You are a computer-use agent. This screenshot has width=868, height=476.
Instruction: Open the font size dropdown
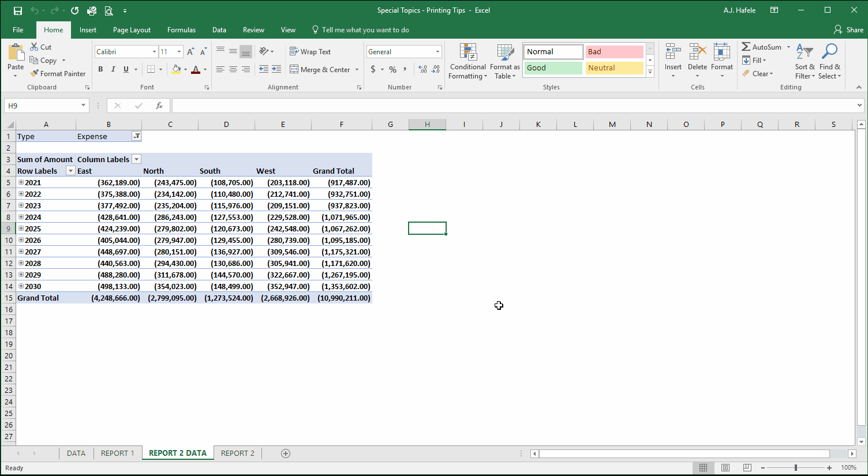coord(179,52)
